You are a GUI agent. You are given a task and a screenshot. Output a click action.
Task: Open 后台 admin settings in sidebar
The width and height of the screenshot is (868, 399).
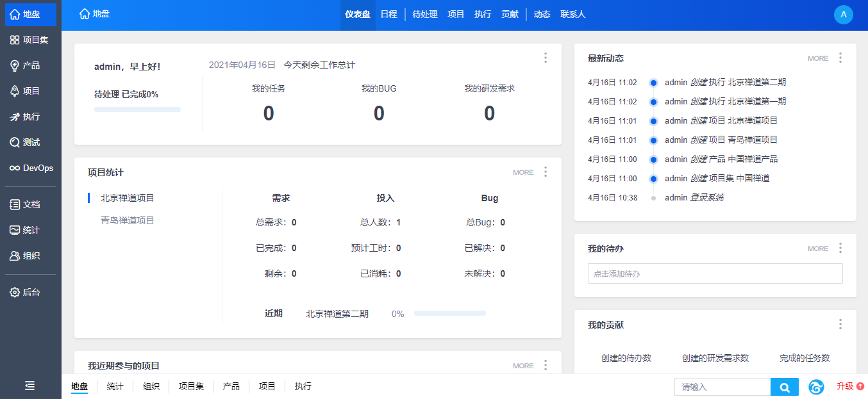click(30, 292)
